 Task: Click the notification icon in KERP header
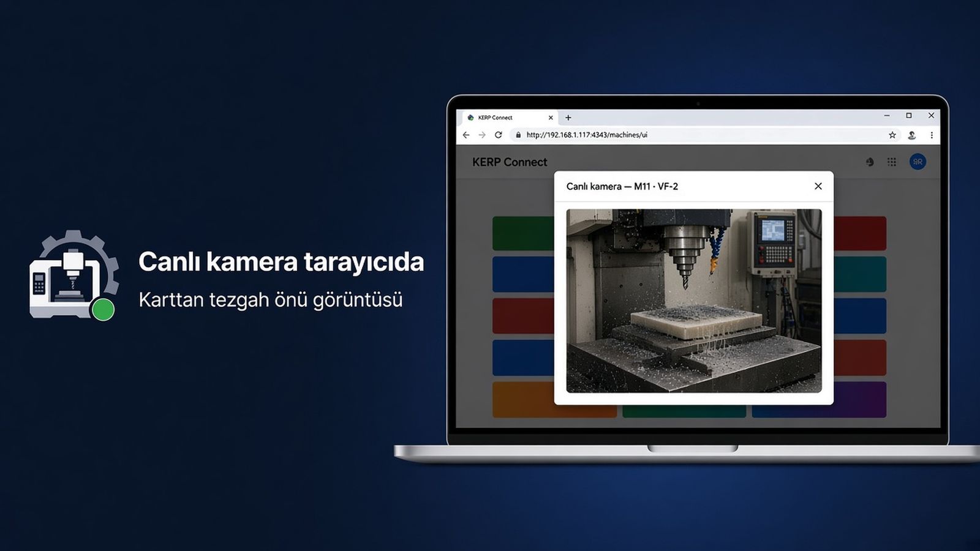870,162
